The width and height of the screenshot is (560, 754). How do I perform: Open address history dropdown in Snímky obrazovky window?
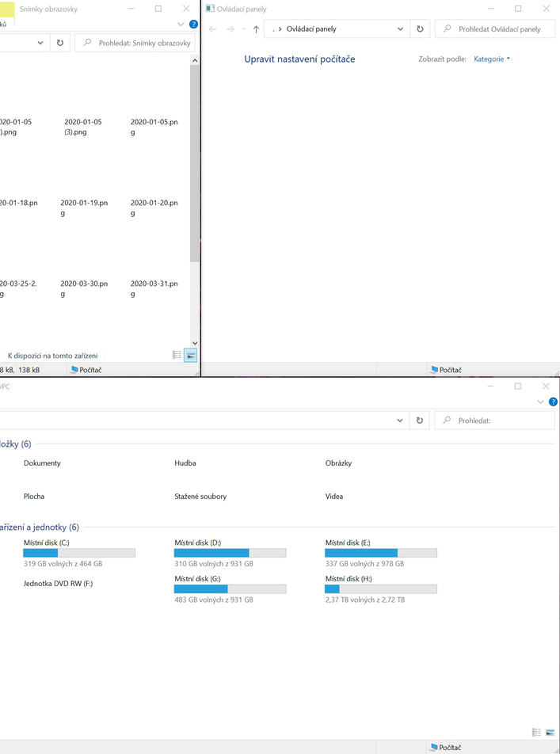point(40,43)
